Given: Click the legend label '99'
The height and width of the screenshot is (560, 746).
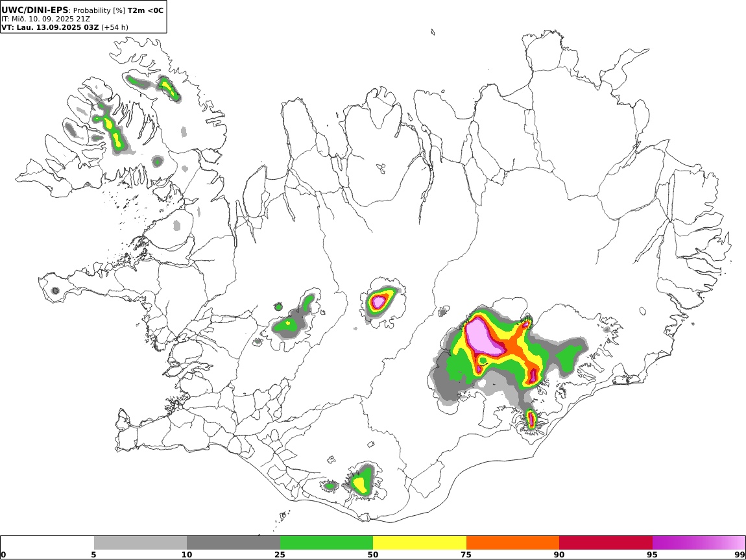Looking at the screenshot, I should click(x=740, y=555).
